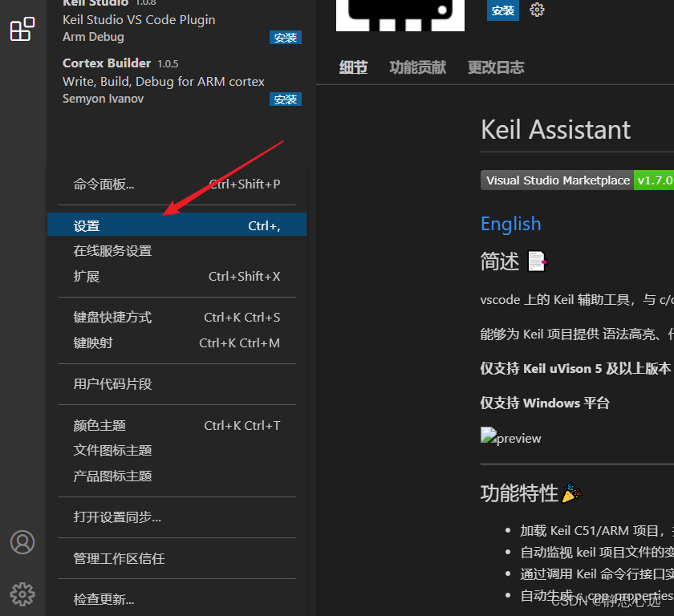Install the Keil Studio Arm Debug extension

286,38
